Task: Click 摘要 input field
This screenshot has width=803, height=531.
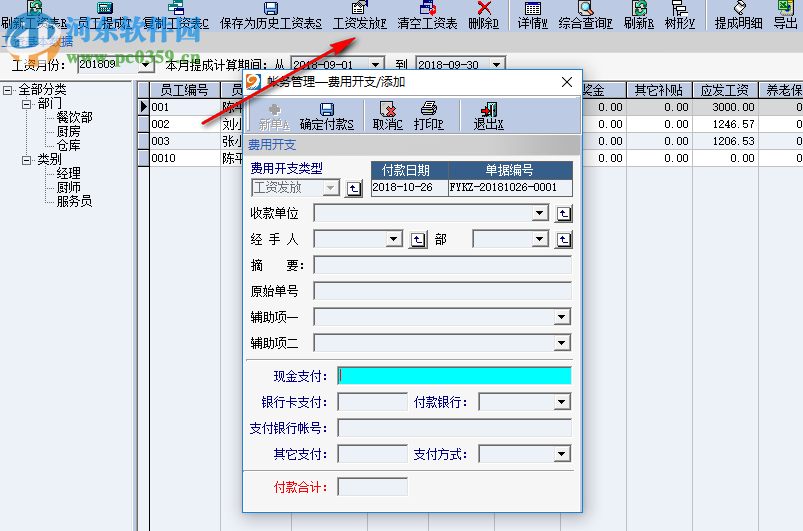Action: point(442,265)
